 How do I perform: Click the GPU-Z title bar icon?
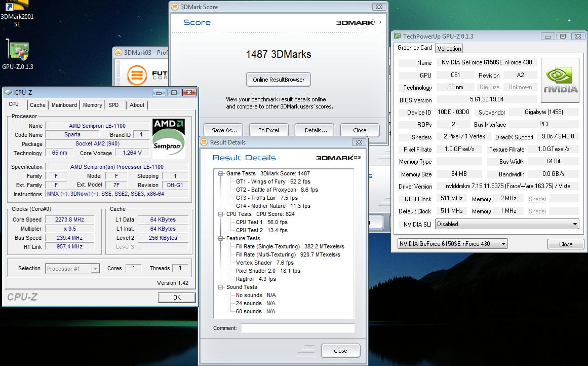click(397, 36)
